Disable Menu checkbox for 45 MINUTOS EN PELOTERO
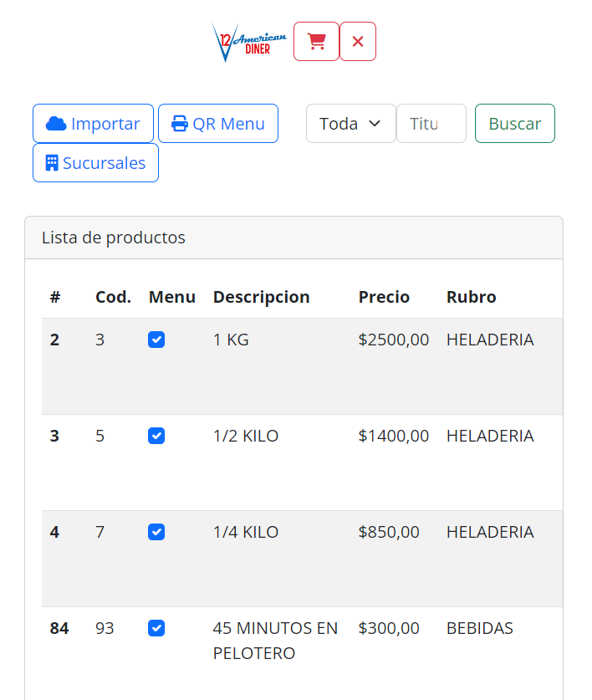The width and height of the screenshot is (592, 700). 156,628
